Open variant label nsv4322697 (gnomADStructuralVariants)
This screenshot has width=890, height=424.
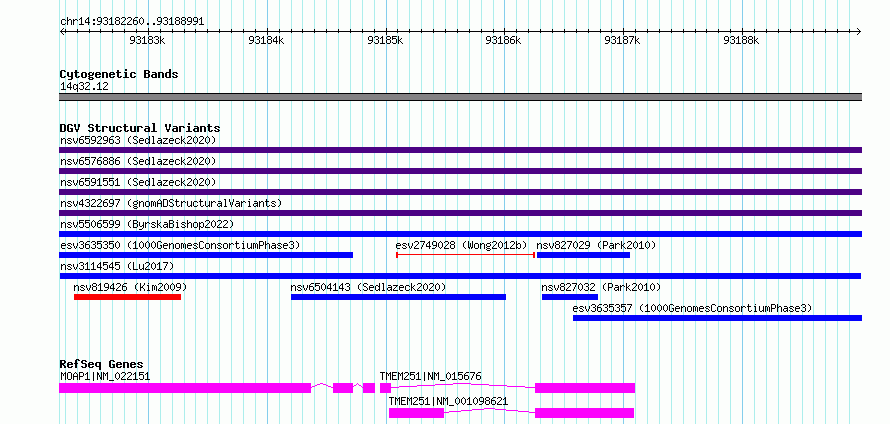(171, 203)
